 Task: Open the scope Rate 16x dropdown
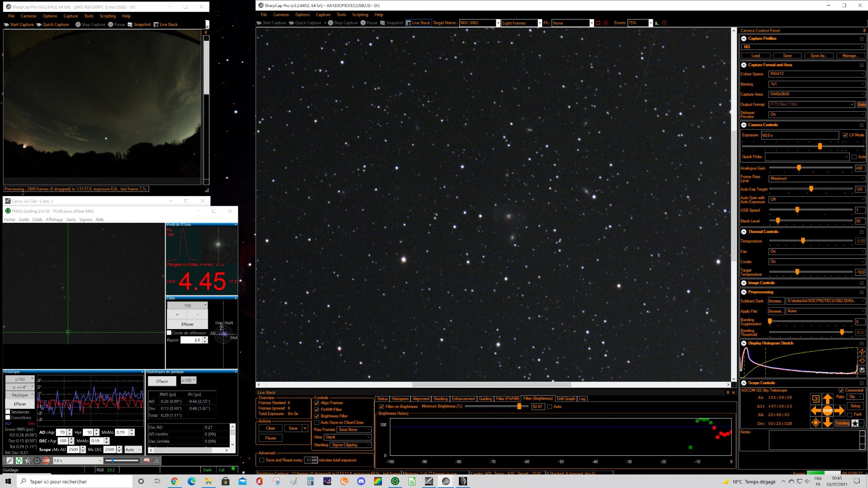click(x=855, y=397)
